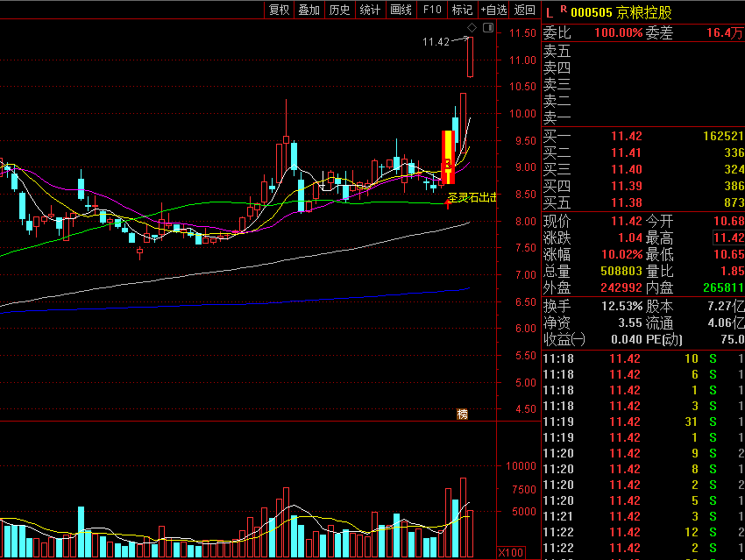Click 买一 bid price 11.42
The width and height of the screenshot is (745, 560).
626,137
